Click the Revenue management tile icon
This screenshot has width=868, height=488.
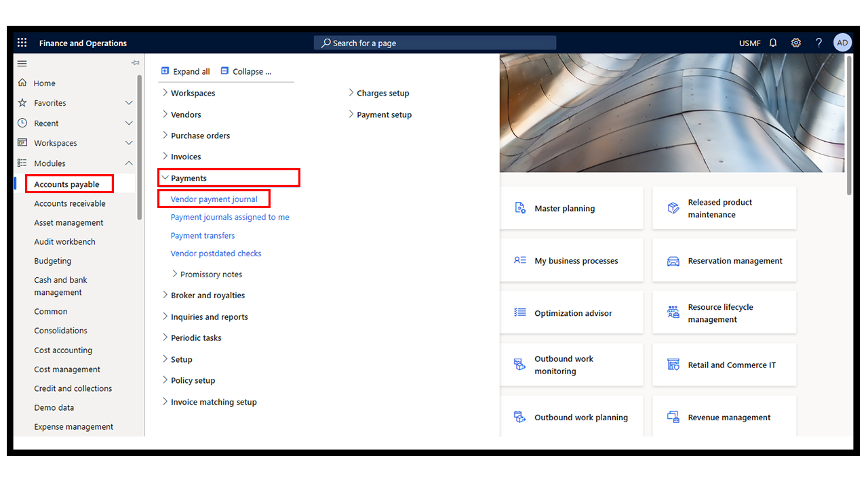point(673,417)
